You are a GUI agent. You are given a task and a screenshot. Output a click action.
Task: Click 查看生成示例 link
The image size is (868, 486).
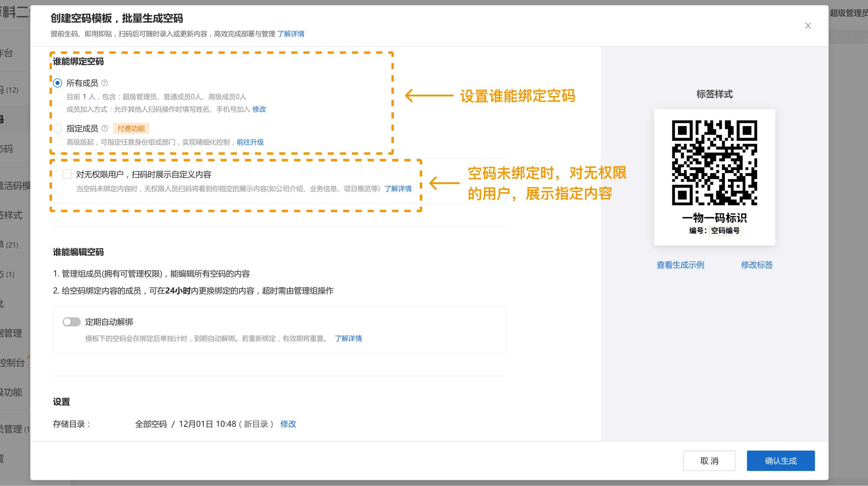680,265
